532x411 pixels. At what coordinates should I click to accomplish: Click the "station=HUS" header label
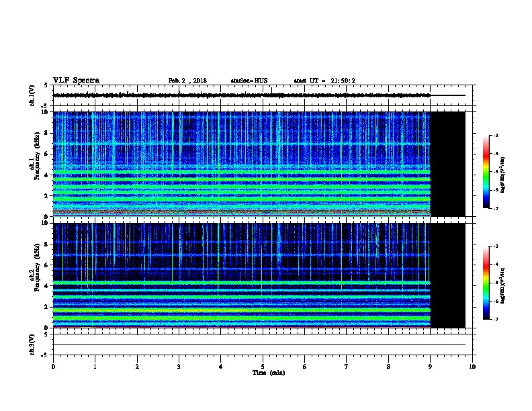coord(249,81)
